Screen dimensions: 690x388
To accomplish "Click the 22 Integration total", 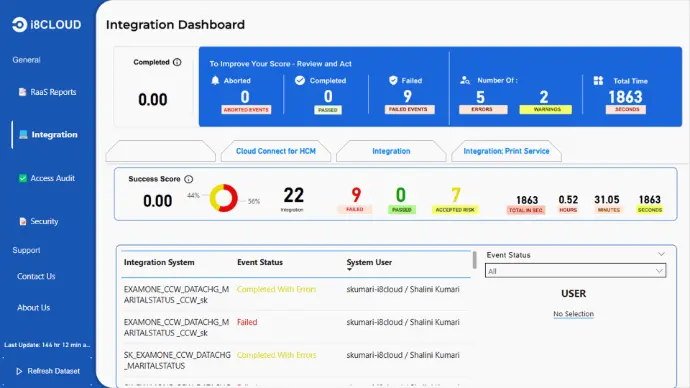I will click(293, 195).
